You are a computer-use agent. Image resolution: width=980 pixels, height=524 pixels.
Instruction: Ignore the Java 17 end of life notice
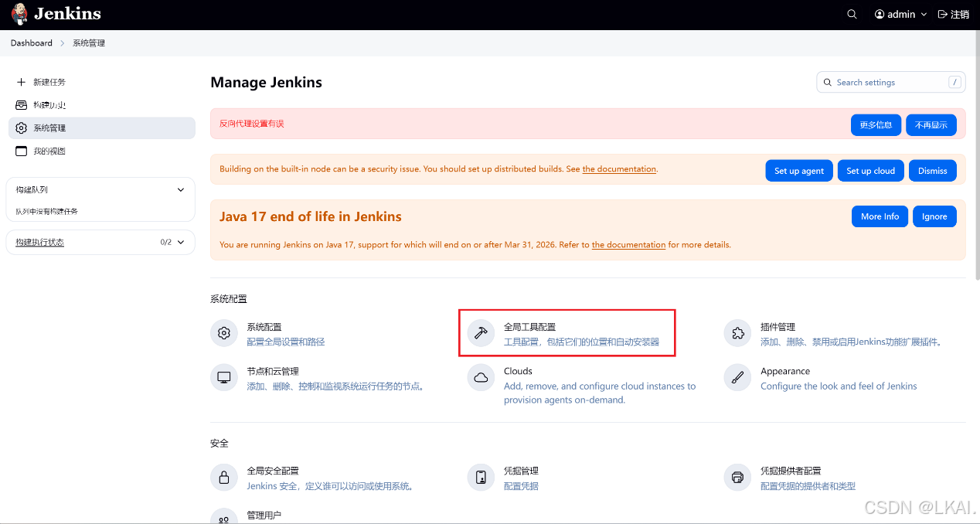coord(934,216)
